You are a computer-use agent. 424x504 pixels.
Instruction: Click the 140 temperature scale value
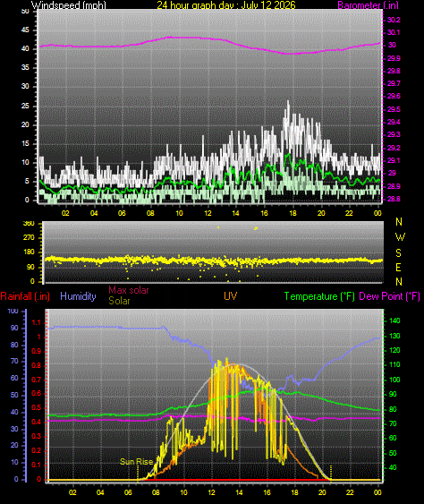394,320
